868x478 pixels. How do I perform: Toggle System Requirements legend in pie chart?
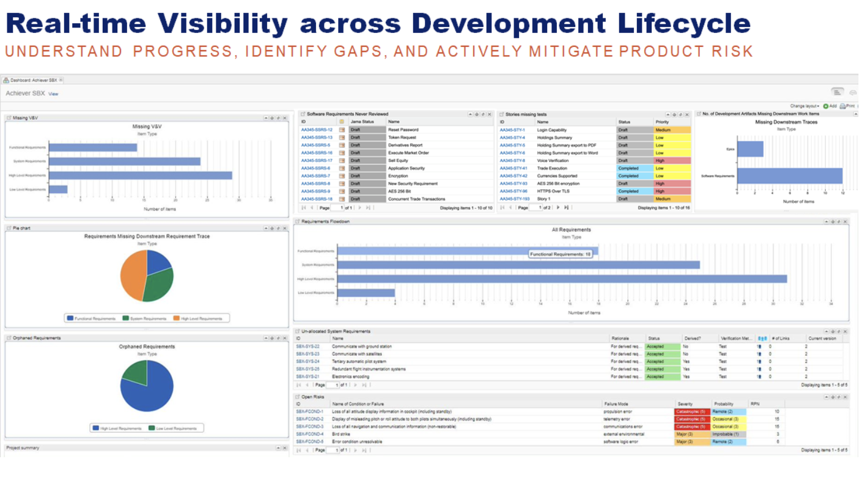tap(144, 318)
